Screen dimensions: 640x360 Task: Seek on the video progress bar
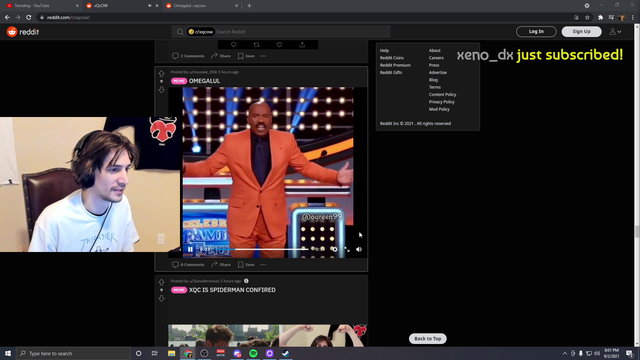tap(262, 249)
